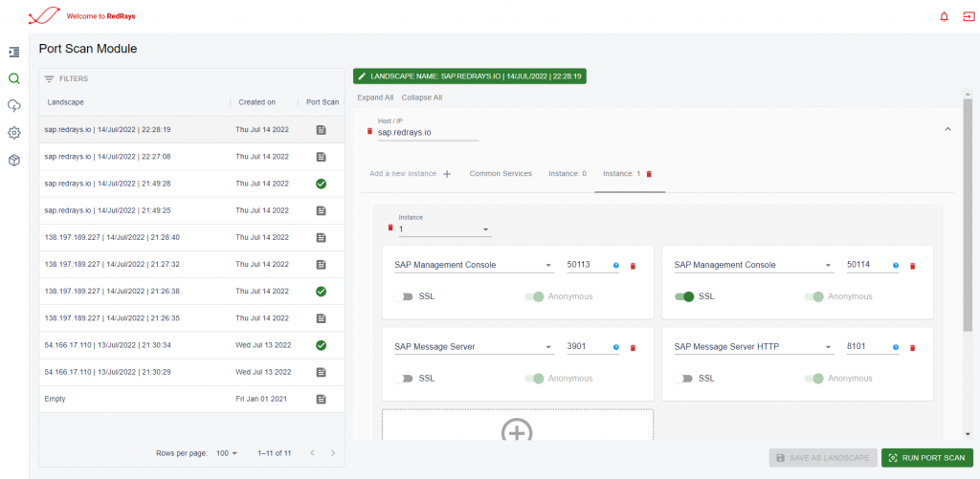Image resolution: width=980 pixels, height=479 pixels.
Task: Disable SSL for port 50114
Action: [x=683, y=296]
